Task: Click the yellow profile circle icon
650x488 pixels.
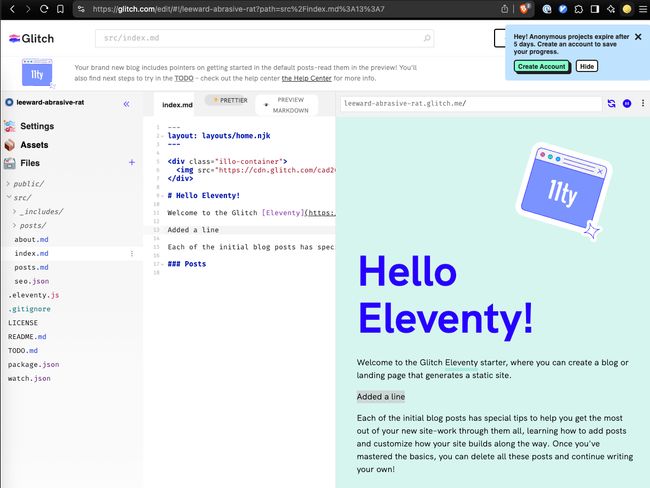Action: 627,9
